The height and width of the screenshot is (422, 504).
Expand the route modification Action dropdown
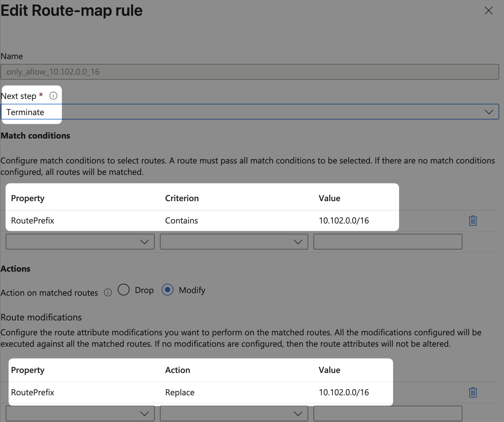[234, 414]
